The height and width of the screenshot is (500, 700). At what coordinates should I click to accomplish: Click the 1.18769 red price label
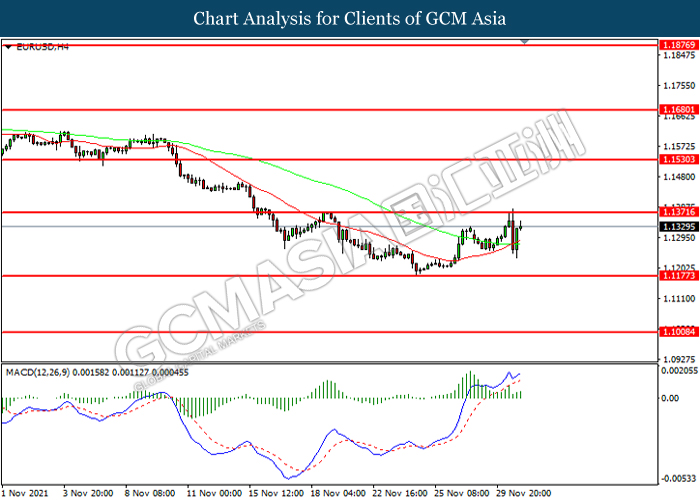[679, 45]
